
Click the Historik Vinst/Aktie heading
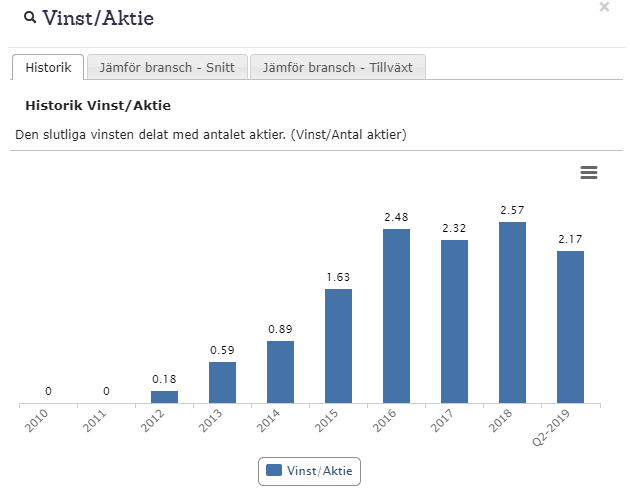[x=98, y=105]
